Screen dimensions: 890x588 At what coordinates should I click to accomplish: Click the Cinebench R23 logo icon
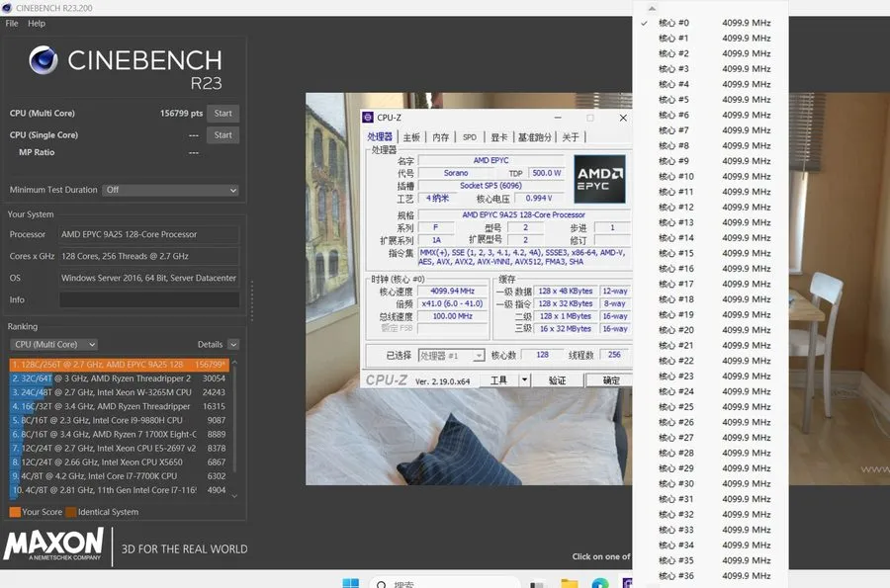pos(44,60)
